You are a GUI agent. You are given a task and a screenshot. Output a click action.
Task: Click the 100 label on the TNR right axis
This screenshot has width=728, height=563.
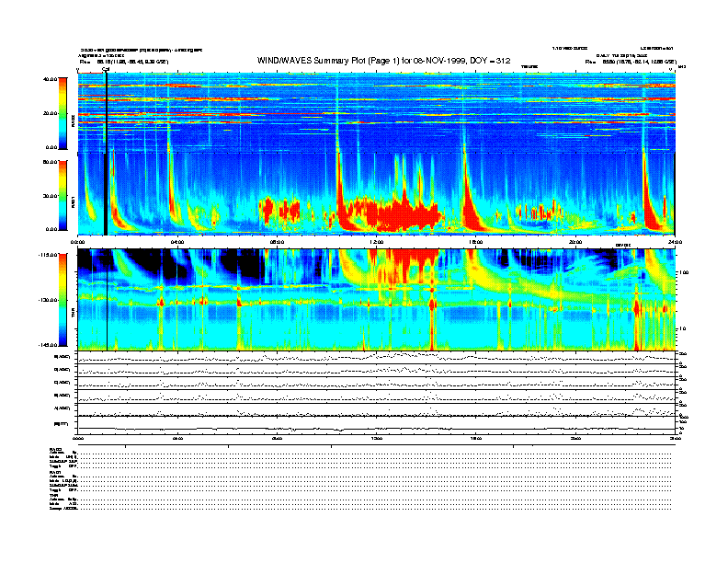(x=683, y=272)
